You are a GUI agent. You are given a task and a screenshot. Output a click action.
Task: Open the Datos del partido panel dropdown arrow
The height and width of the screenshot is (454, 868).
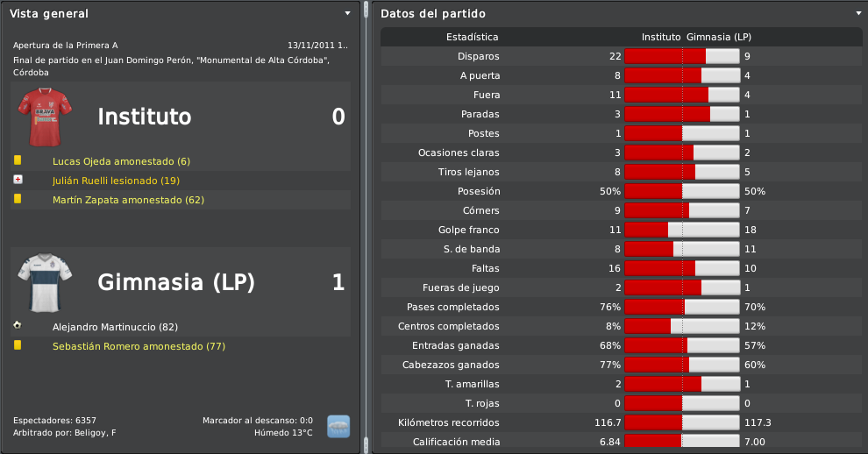858,13
